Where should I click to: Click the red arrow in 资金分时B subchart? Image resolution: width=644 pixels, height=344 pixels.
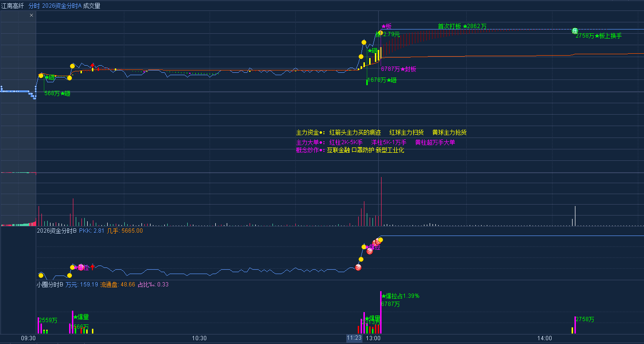92,267
